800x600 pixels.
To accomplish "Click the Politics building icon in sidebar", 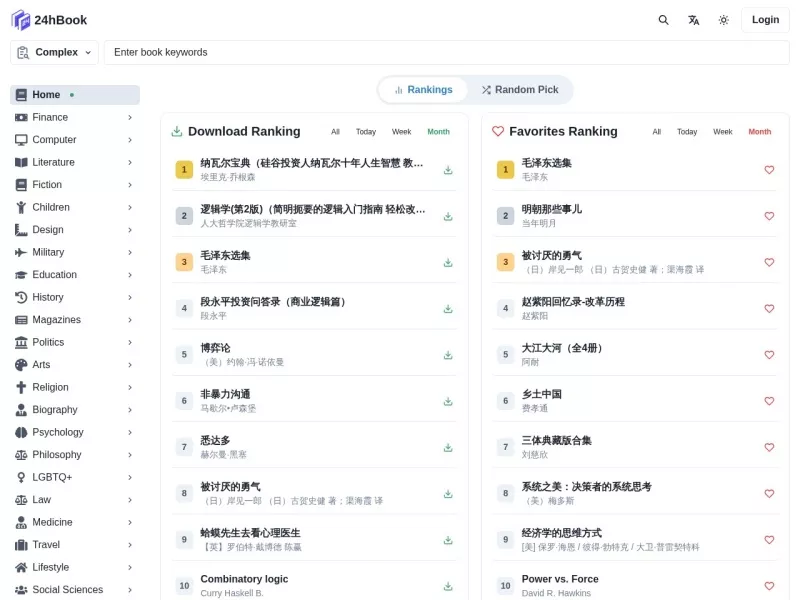I will click(21, 342).
